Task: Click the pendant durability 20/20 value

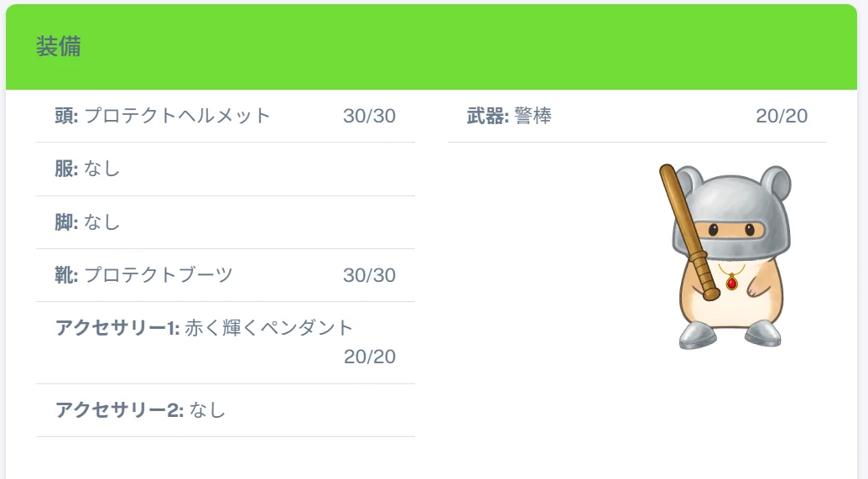Action: 370,357
